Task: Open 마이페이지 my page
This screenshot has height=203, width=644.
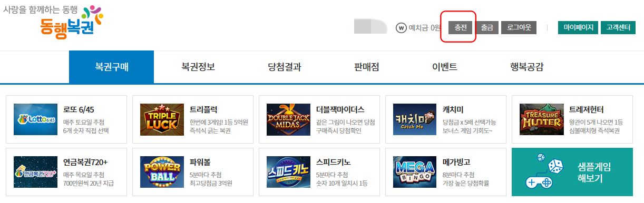Action: 578,28
